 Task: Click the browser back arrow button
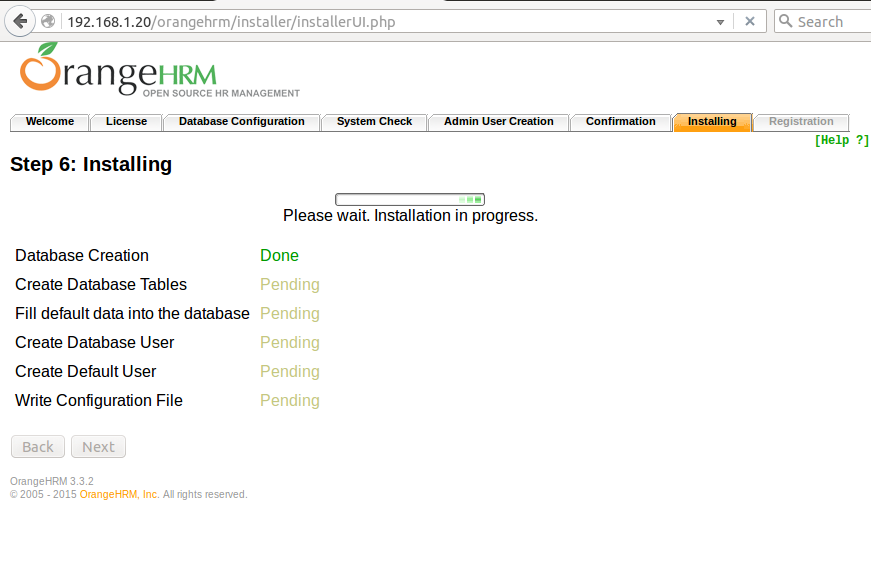tap(20, 22)
